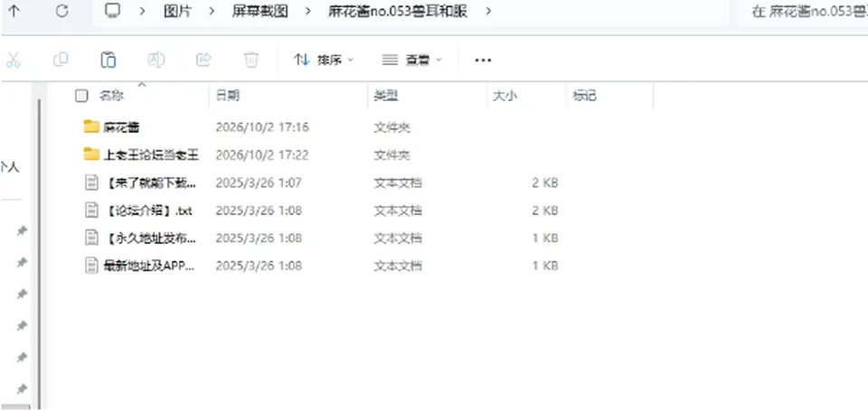Toggle sort direction caret above 名称 column
The height and width of the screenshot is (411, 868).
pyautogui.click(x=142, y=84)
